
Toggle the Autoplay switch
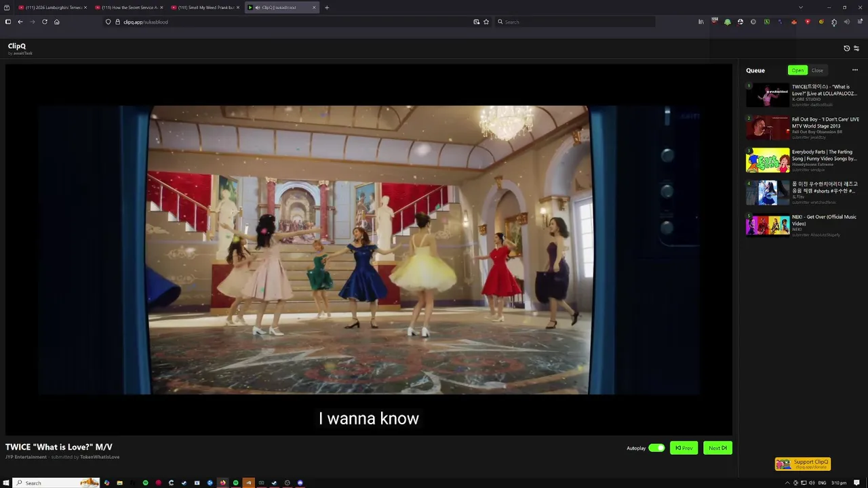pos(656,448)
